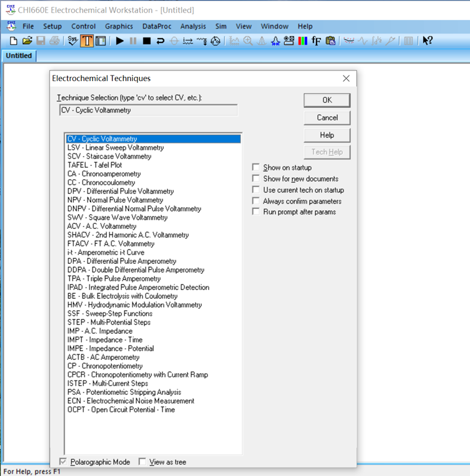Screen dimensions: 470x476
Task: Check Always confirm parameters option
Action: (x=256, y=201)
